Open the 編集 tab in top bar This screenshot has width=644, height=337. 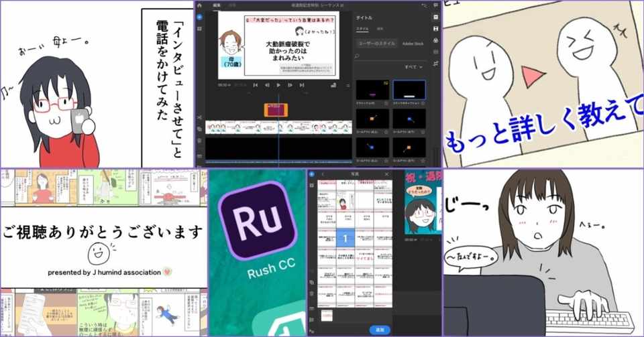(217, 5)
